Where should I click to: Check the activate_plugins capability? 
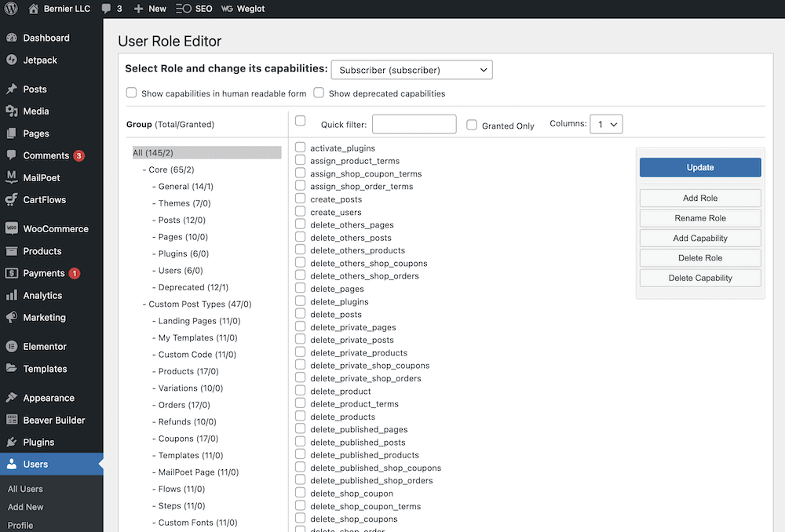301,148
